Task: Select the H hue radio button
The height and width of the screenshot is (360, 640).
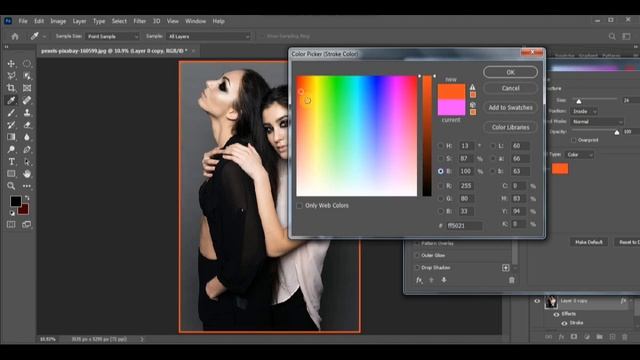Action: click(x=440, y=146)
